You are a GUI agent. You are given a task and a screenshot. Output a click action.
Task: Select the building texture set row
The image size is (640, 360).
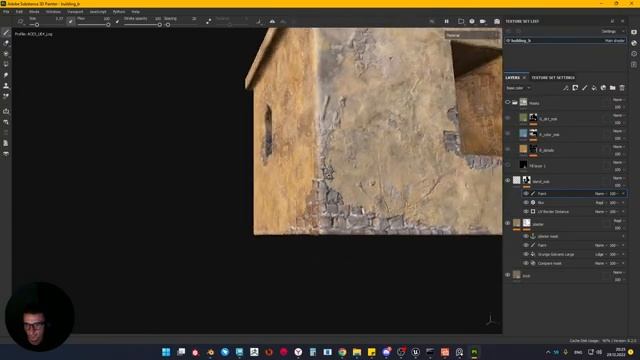tap(565, 40)
